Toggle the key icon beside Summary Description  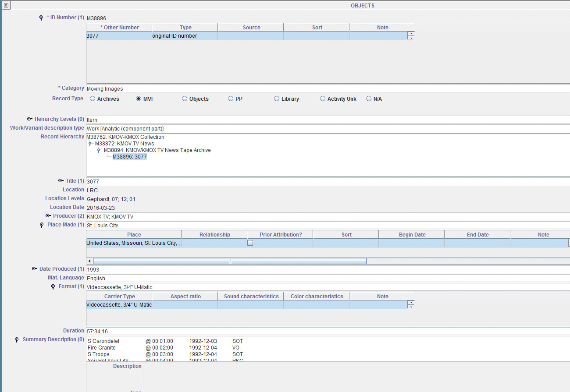(17, 340)
